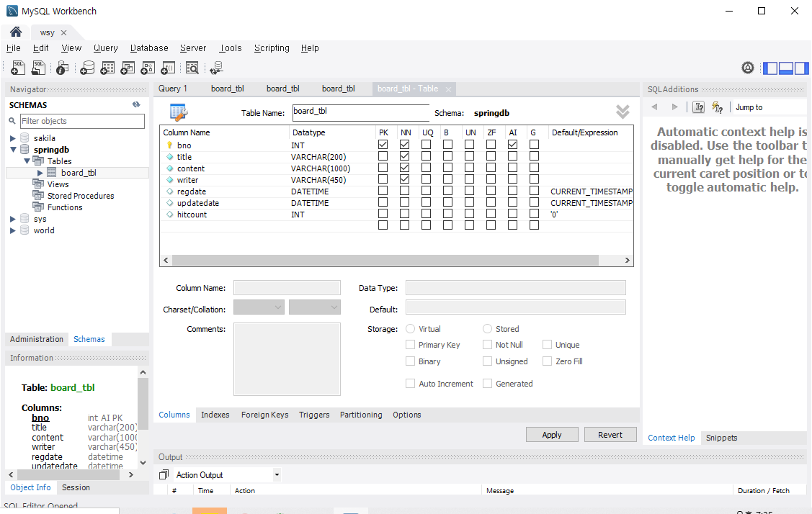Open the Collation dropdown

315,307
